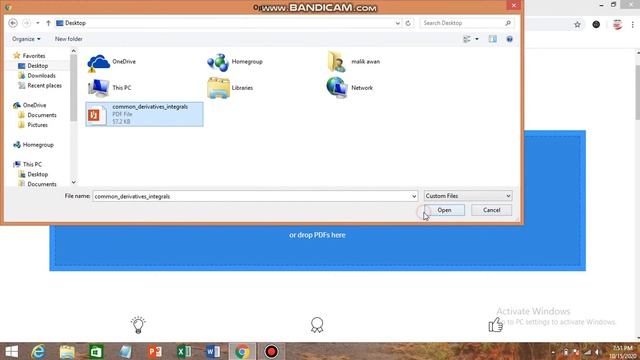Click New folder in the toolbar
Viewport: 640px width, 360px height.
[69, 39]
